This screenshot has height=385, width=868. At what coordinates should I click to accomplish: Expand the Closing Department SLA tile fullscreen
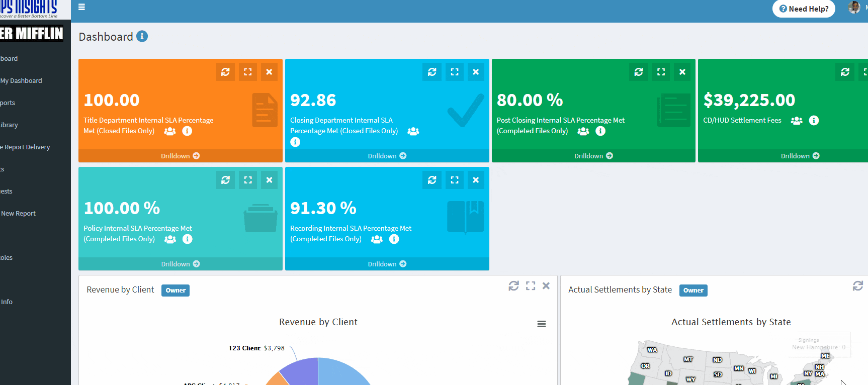point(454,72)
